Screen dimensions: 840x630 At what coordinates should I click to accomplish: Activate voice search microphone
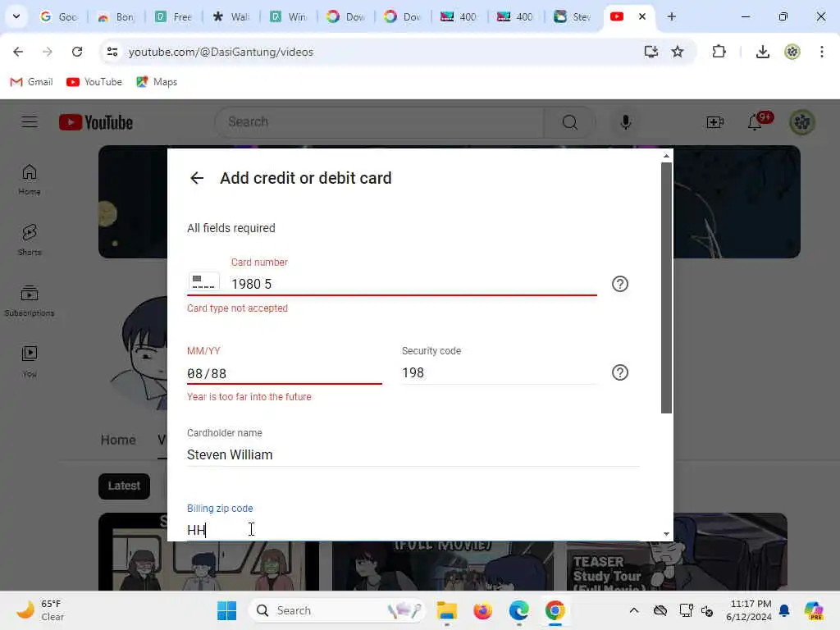point(625,122)
